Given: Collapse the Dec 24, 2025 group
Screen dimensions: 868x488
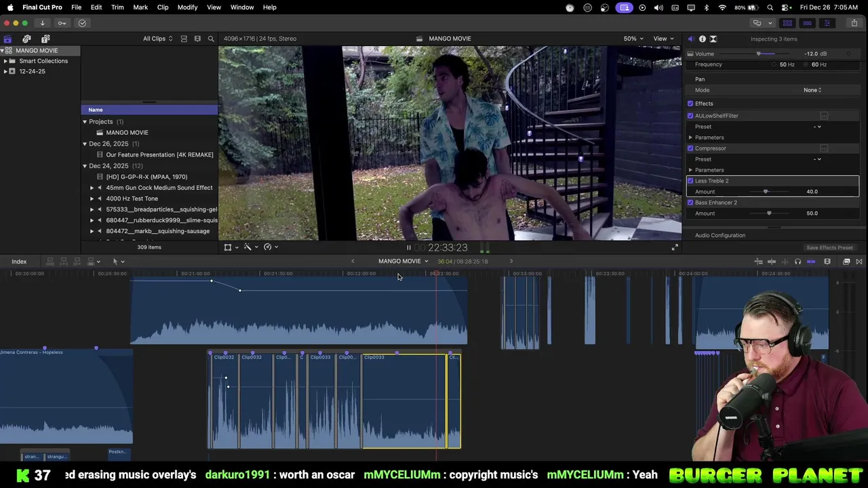Looking at the screenshot, I should click(85, 166).
